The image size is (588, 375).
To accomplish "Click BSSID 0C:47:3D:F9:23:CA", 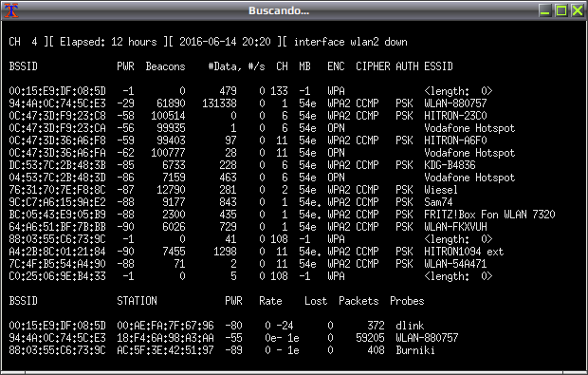I will click(x=57, y=128).
